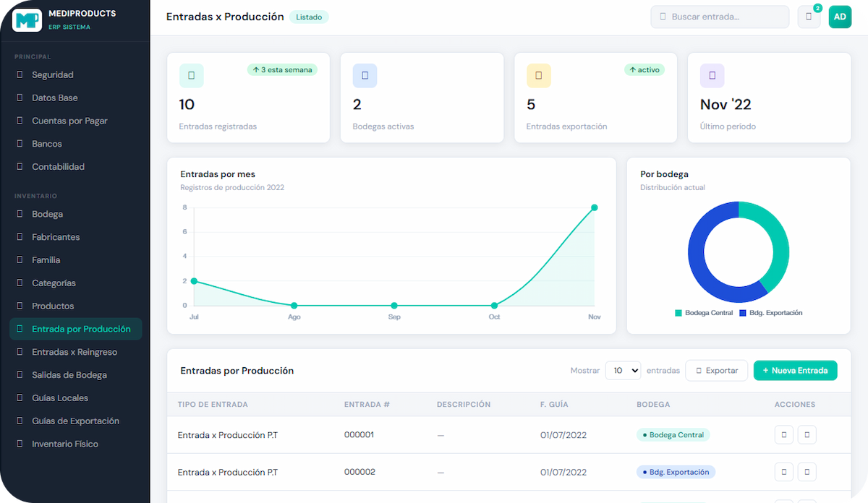Click Entrada x Producción P.T in row 000002
This screenshot has width=868, height=503.
[x=228, y=472]
